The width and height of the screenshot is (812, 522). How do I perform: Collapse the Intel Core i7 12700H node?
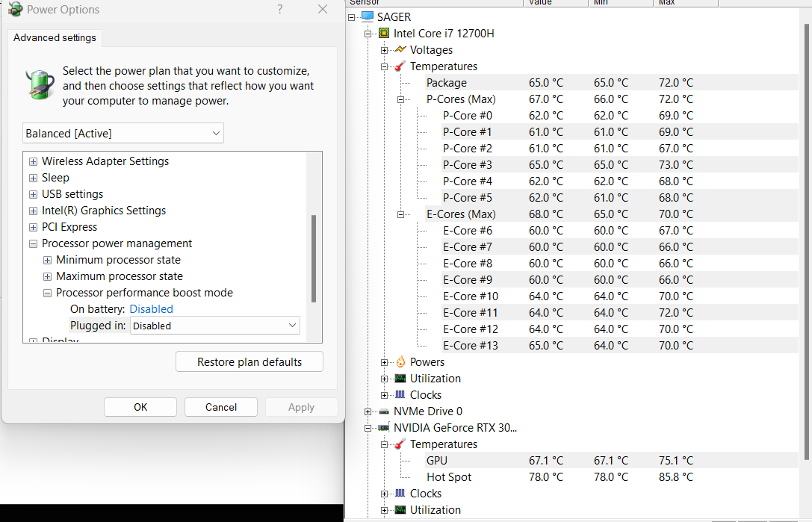point(368,34)
